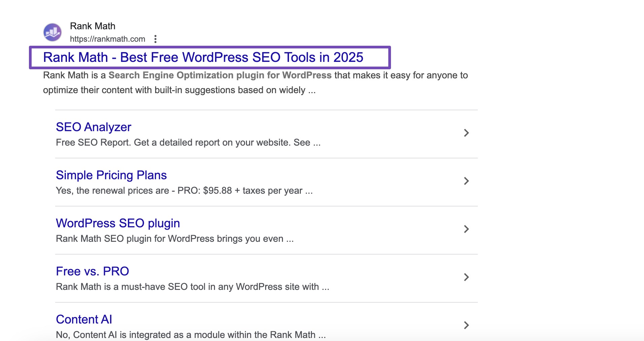Click the Rank Math site favicon
Viewport: 644px width, 341px height.
[x=52, y=32]
